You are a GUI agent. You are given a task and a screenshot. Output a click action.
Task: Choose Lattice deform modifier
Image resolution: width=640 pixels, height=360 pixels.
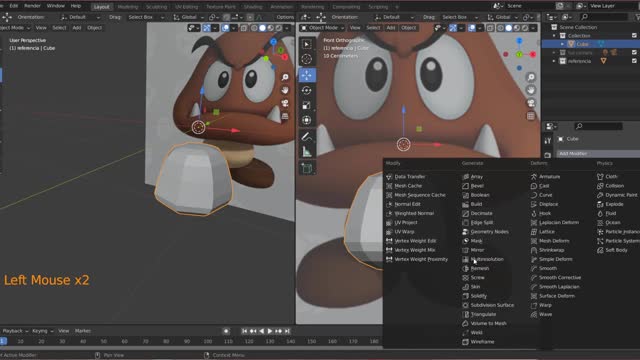[x=542, y=231]
